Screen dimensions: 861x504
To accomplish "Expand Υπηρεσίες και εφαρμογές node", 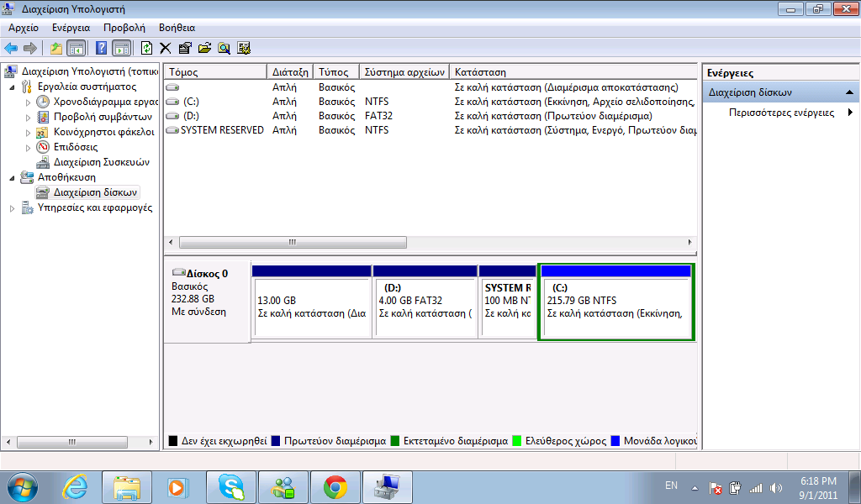I will point(12,208).
